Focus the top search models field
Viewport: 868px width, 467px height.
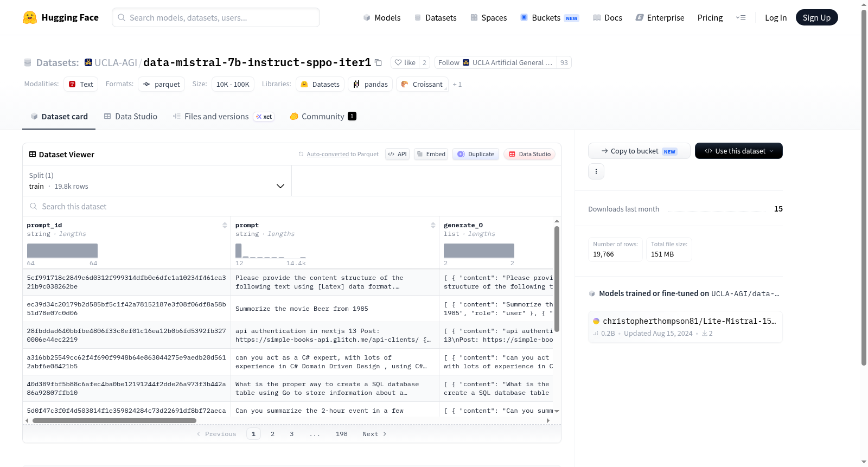pos(216,17)
